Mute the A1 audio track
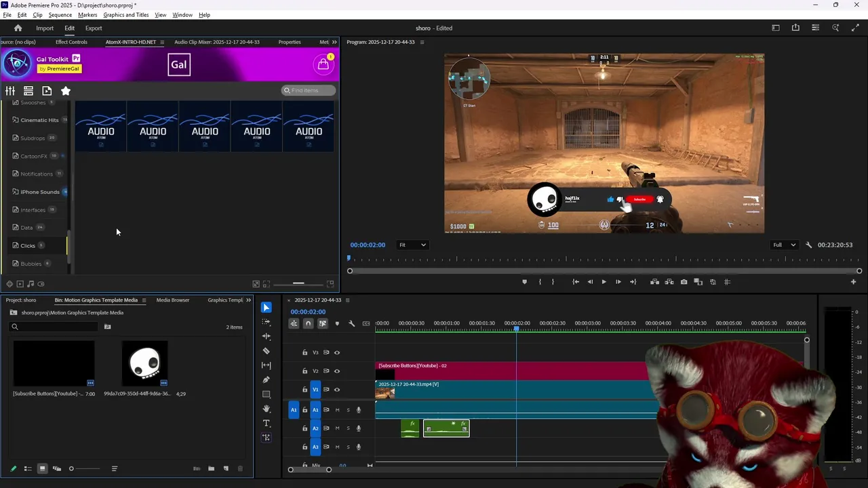 pos(337,410)
